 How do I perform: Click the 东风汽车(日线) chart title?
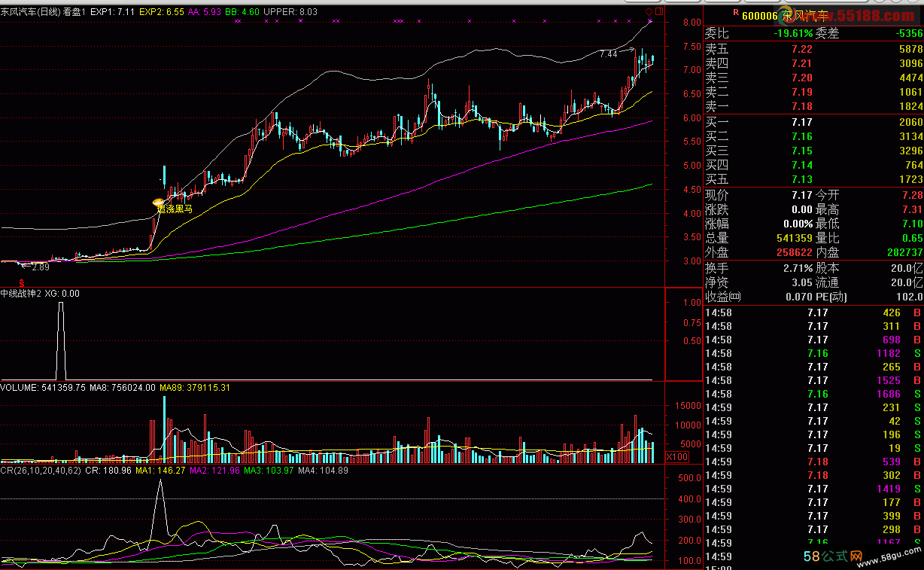click(30, 12)
